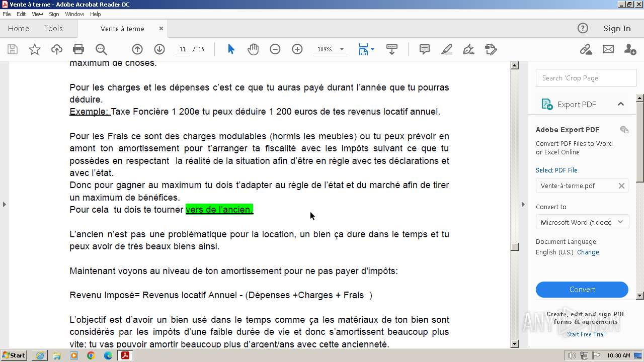Add a sticky note comment
Viewport: 644px width, 362px height.
pyautogui.click(x=425, y=49)
